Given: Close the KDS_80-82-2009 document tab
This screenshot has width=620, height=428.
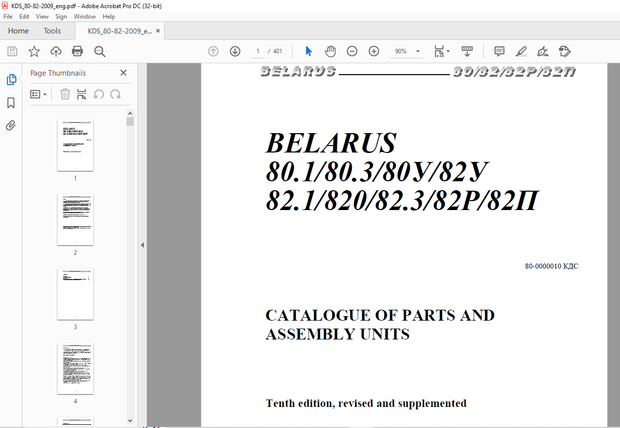Looking at the screenshot, I should [158, 30].
